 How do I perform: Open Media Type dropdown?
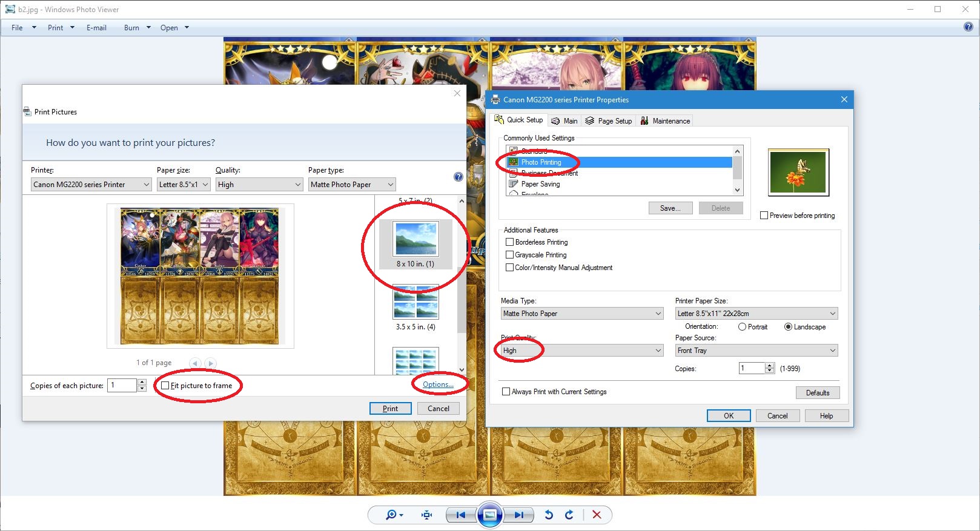(582, 314)
